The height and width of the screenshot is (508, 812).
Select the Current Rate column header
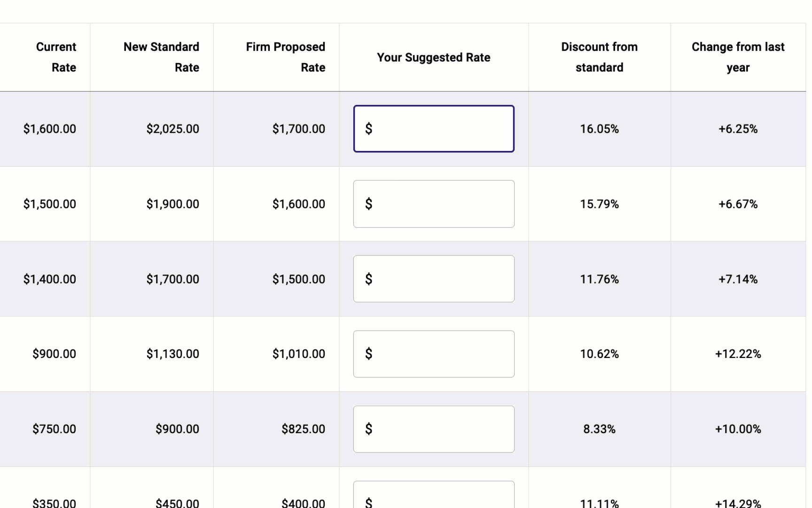(x=55, y=57)
